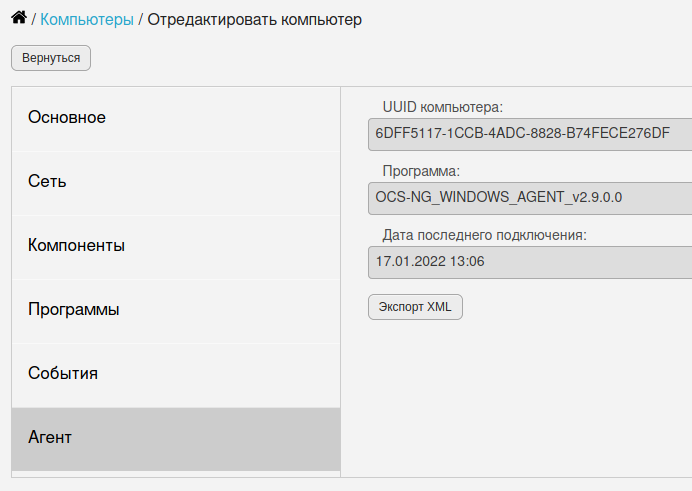Click the slash separator after Компьютеры

click(140, 20)
